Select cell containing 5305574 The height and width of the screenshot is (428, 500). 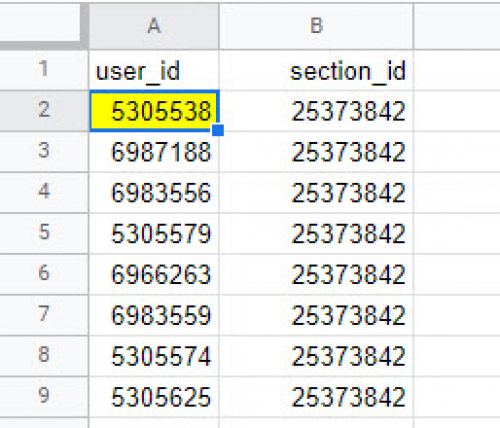click(x=154, y=356)
